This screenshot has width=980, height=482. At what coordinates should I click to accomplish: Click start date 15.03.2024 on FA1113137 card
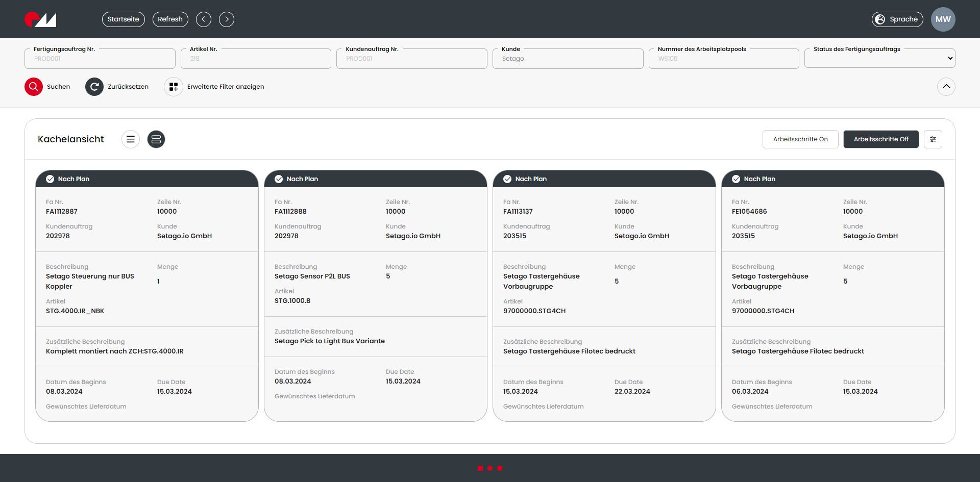tap(521, 392)
